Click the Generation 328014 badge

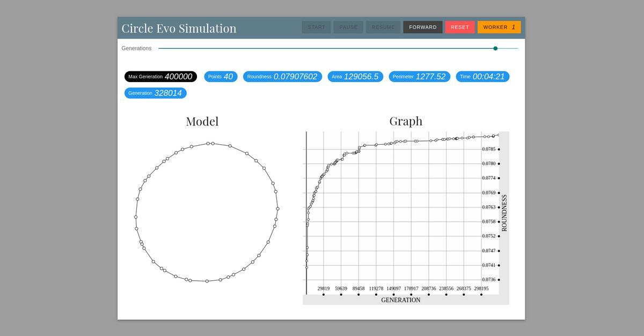coord(156,93)
